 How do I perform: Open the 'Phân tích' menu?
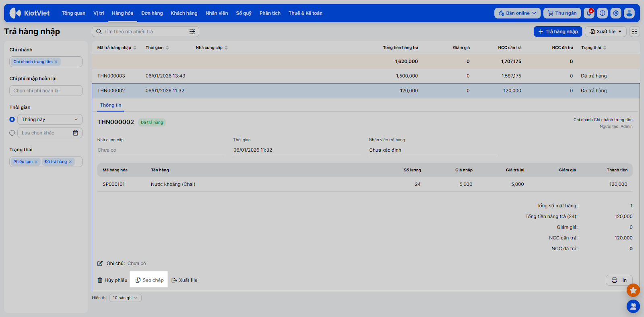click(270, 13)
